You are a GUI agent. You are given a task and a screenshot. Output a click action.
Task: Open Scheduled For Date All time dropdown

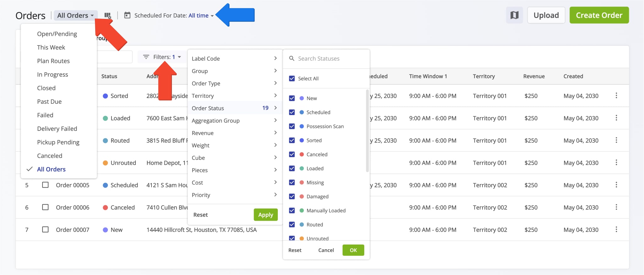[x=201, y=15]
